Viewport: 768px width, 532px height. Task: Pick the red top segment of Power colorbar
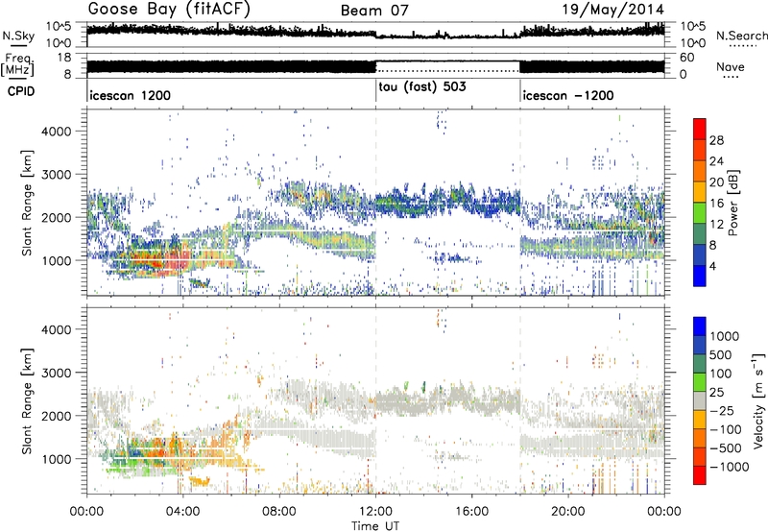pyautogui.click(x=700, y=129)
